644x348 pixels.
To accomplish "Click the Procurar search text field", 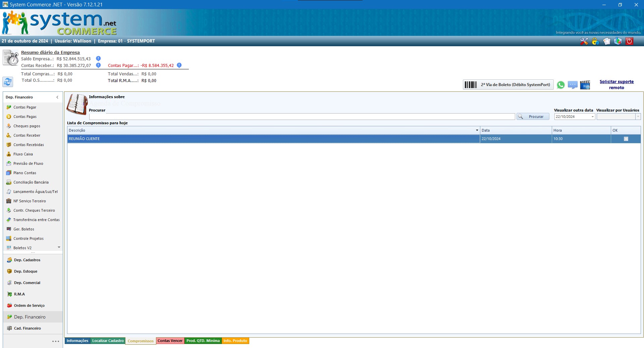I will [302, 117].
